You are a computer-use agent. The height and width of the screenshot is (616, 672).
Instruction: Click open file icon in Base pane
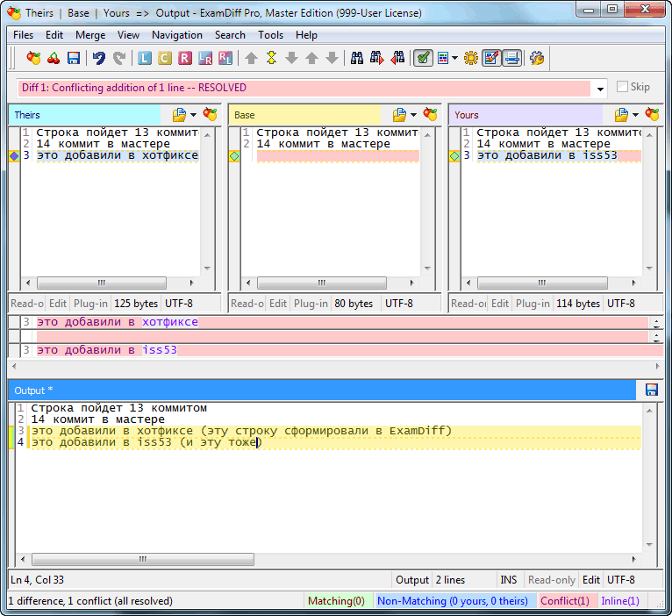pyautogui.click(x=399, y=115)
